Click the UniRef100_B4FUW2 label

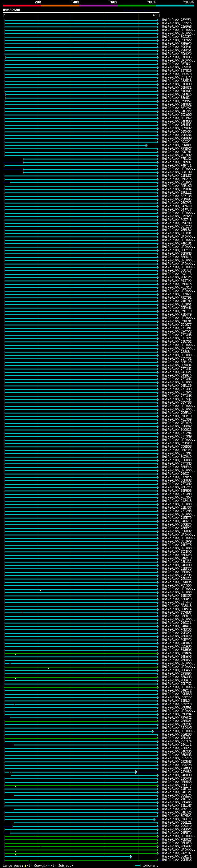176,104
